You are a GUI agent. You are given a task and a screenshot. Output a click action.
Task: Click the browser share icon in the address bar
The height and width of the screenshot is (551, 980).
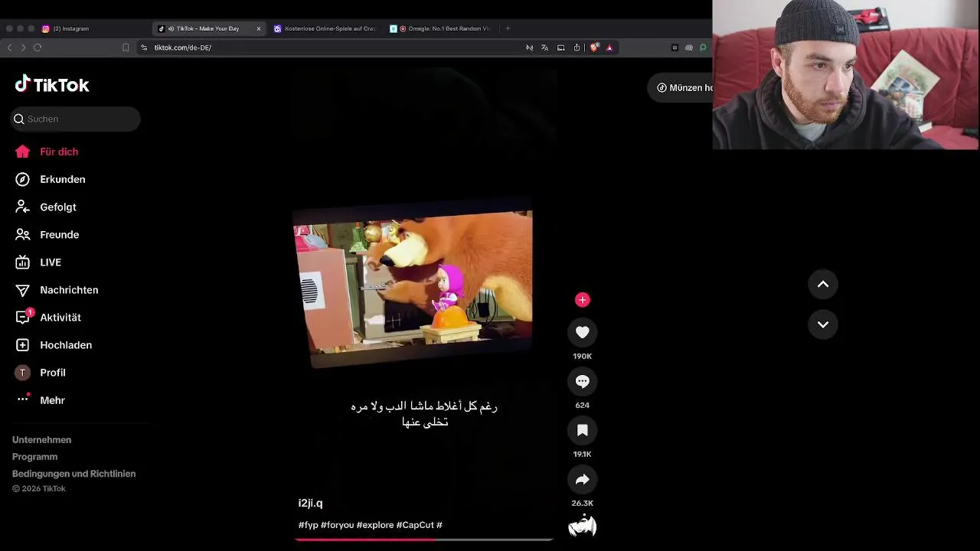pyautogui.click(x=577, y=47)
